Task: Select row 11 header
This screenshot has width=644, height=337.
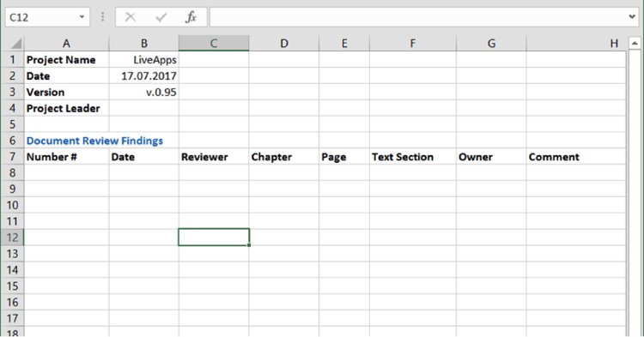Action: pos(12,221)
